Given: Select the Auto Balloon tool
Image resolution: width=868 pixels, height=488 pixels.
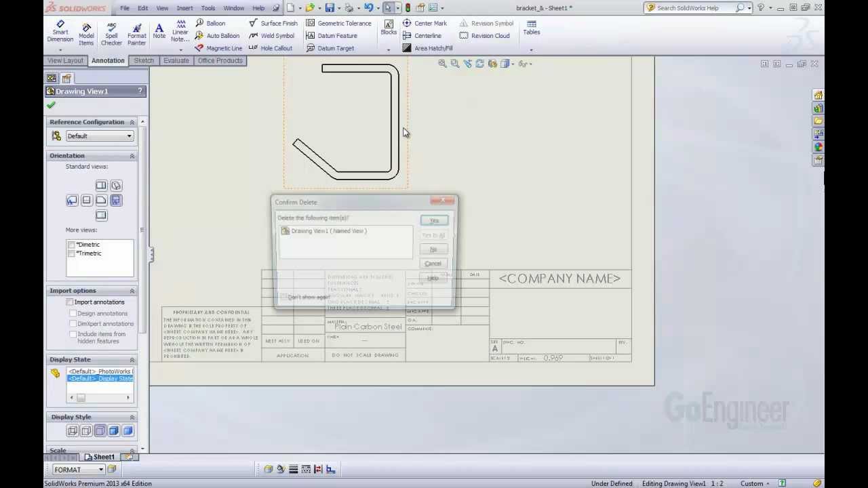Looking at the screenshot, I should tap(217, 35).
